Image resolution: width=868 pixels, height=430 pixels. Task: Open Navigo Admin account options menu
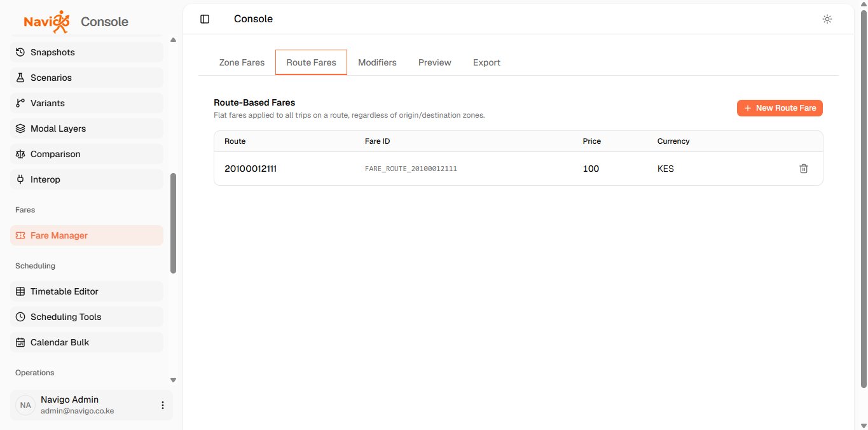tap(163, 405)
